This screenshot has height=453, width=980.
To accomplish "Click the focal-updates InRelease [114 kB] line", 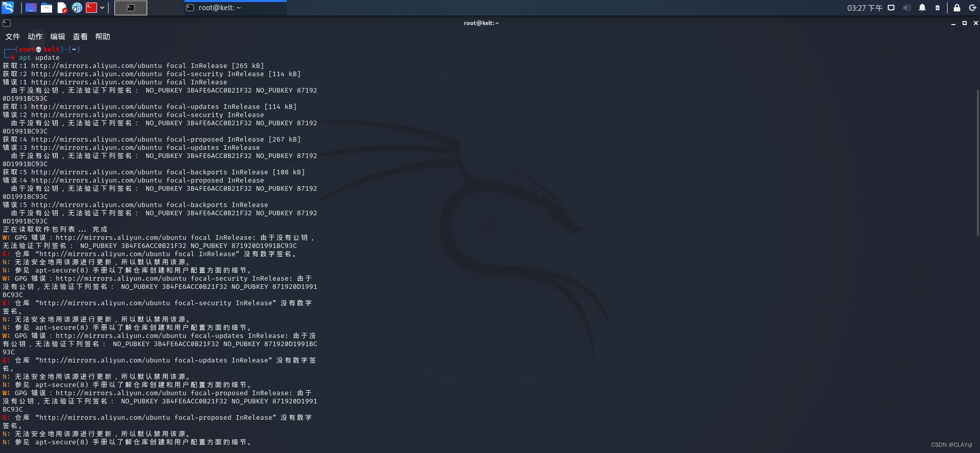I will [150, 107].
